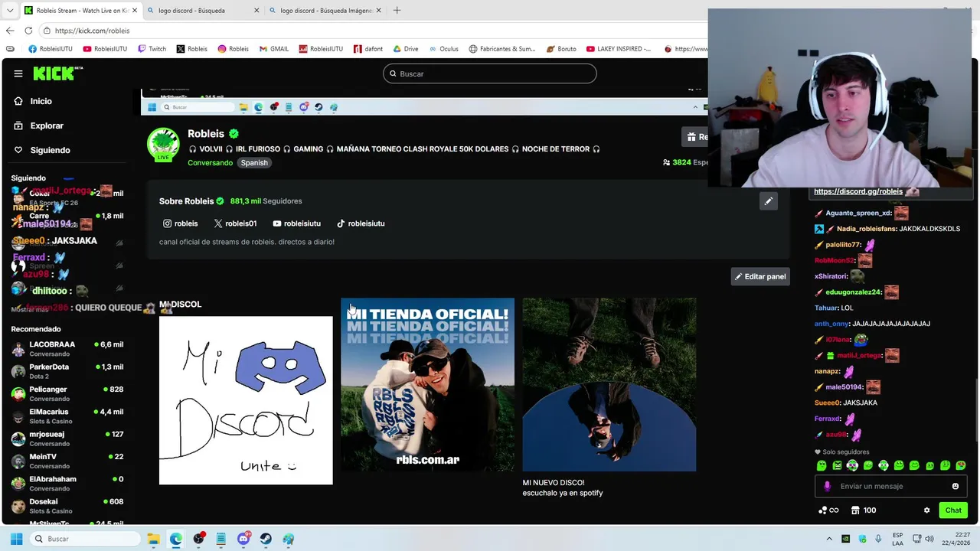Click the Spanish language tag
The width and height of the screenshot is (980, 551).
click(x=254, y=163)
